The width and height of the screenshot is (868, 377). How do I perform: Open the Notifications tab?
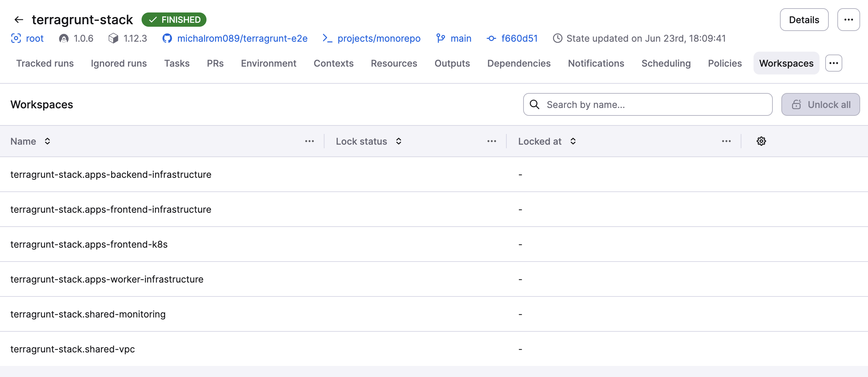coord(596,63)
